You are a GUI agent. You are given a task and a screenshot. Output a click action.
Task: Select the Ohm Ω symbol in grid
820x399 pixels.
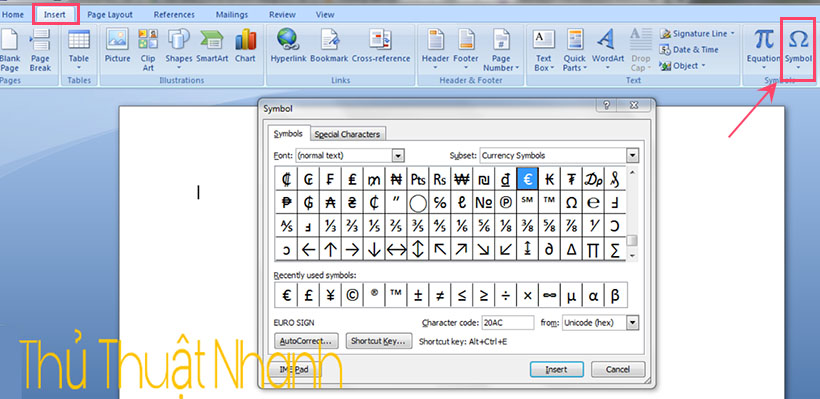coord(572,202)
